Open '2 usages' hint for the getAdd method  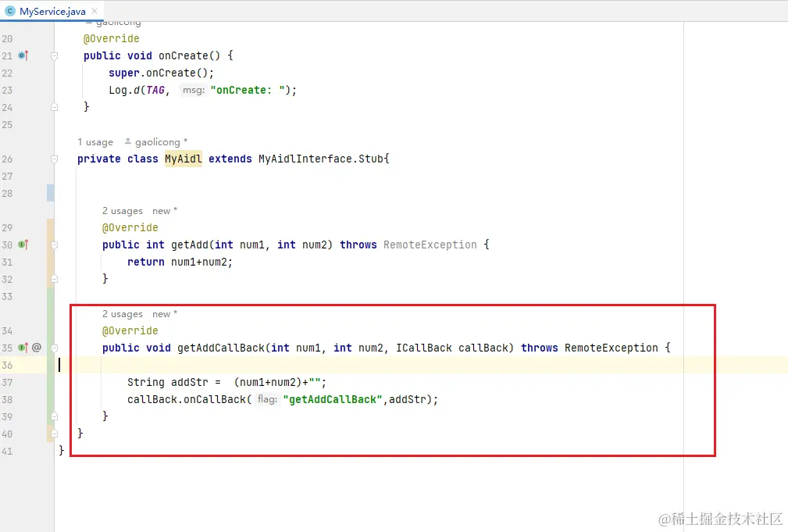point(123,211)
